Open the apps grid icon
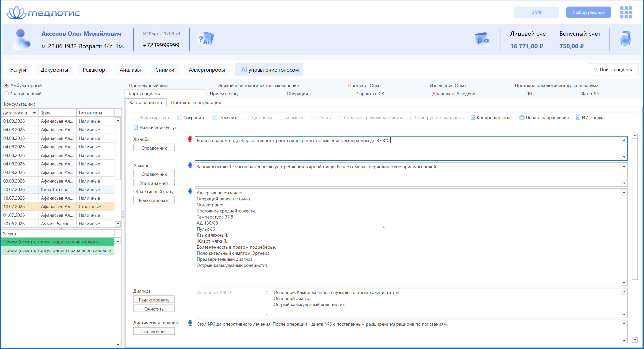 tap(626, 12)
